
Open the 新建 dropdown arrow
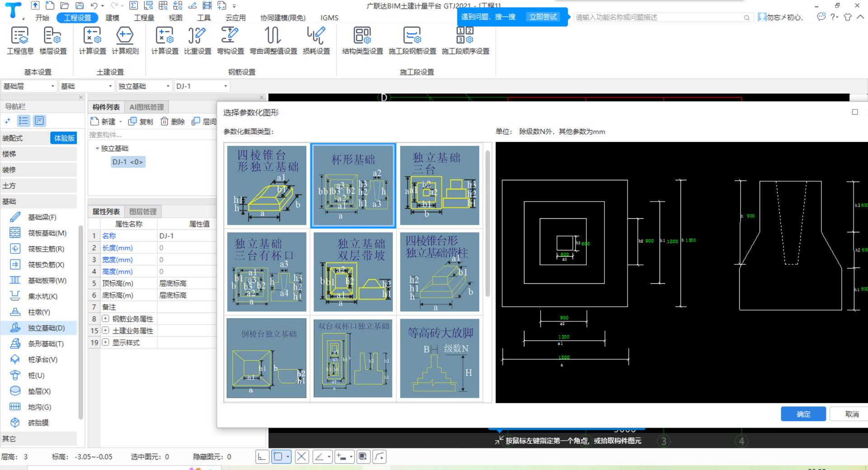pyautogui.click(x=121, y=122)
